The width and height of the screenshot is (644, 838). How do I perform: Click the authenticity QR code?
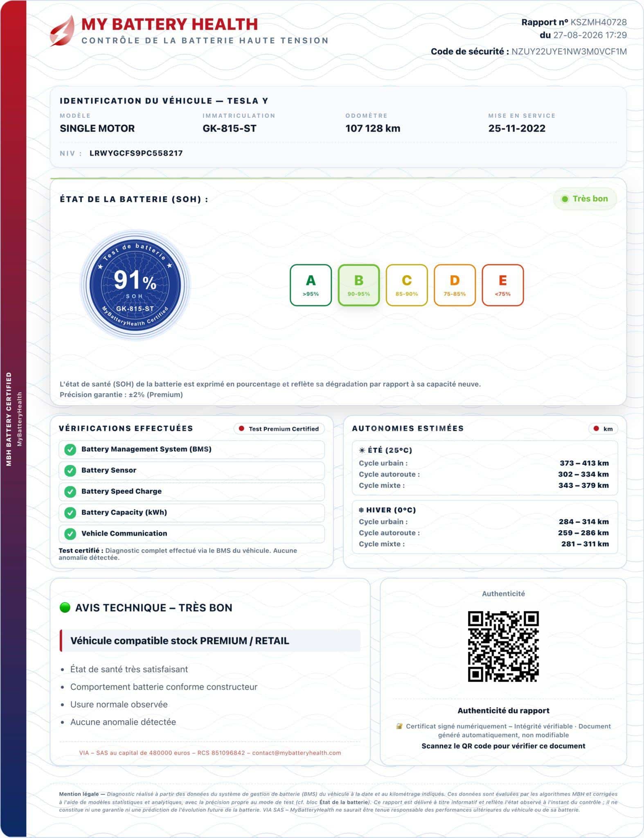[503, 647]
